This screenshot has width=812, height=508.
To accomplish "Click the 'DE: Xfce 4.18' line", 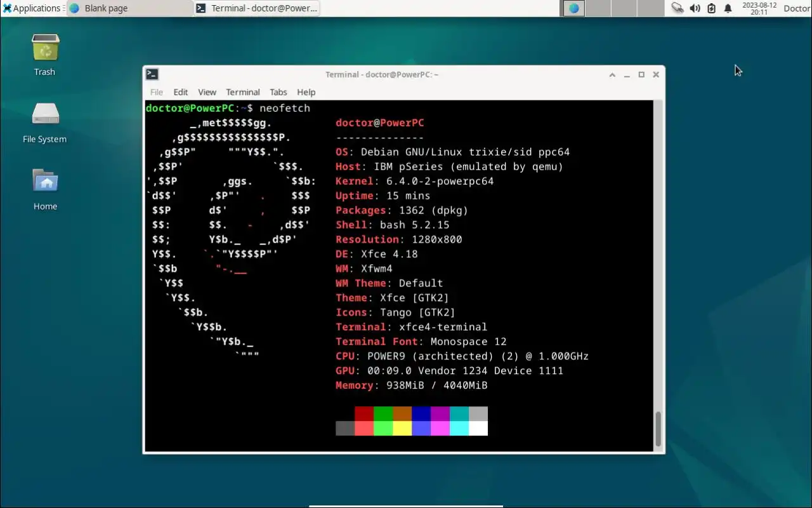I will (x=377, y=254).
